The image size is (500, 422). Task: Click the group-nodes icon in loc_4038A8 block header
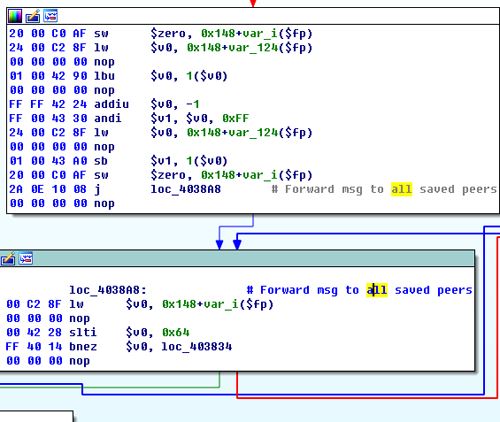(x=26, y=259)
